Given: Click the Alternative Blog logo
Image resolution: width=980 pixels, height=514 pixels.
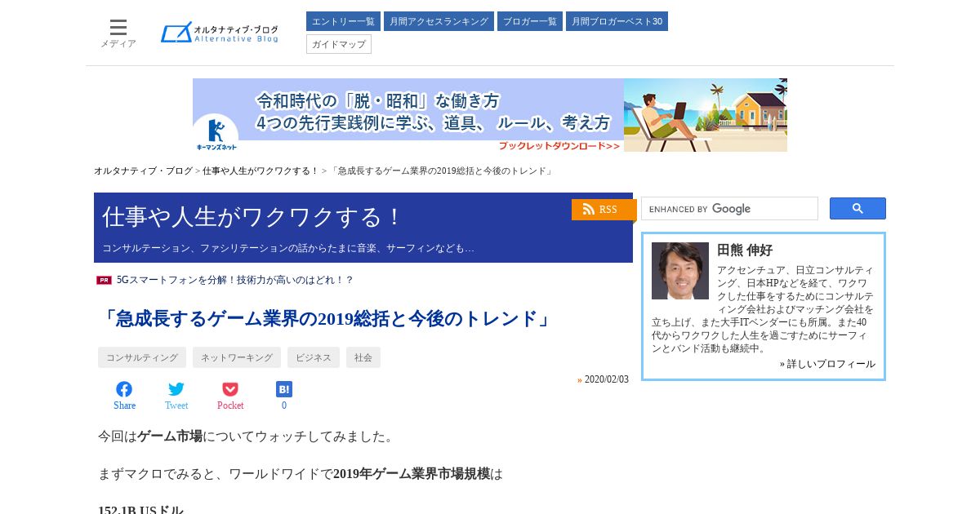Looking at the screenshot, I should (220, 33).
